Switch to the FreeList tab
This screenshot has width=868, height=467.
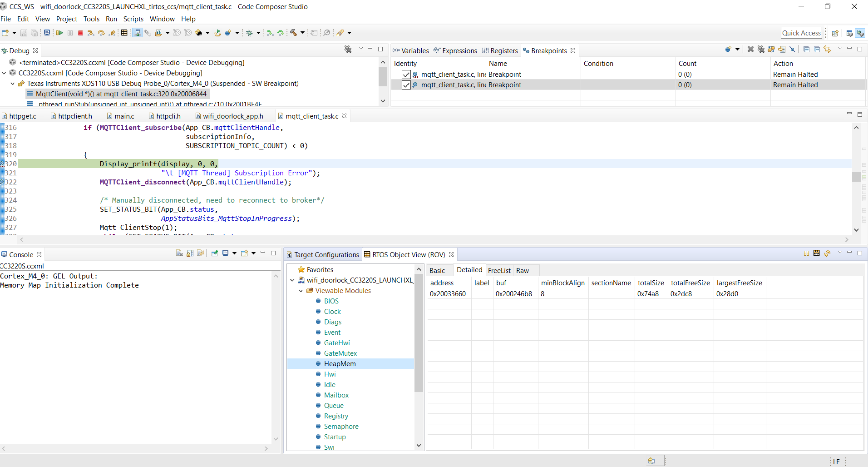499,271
